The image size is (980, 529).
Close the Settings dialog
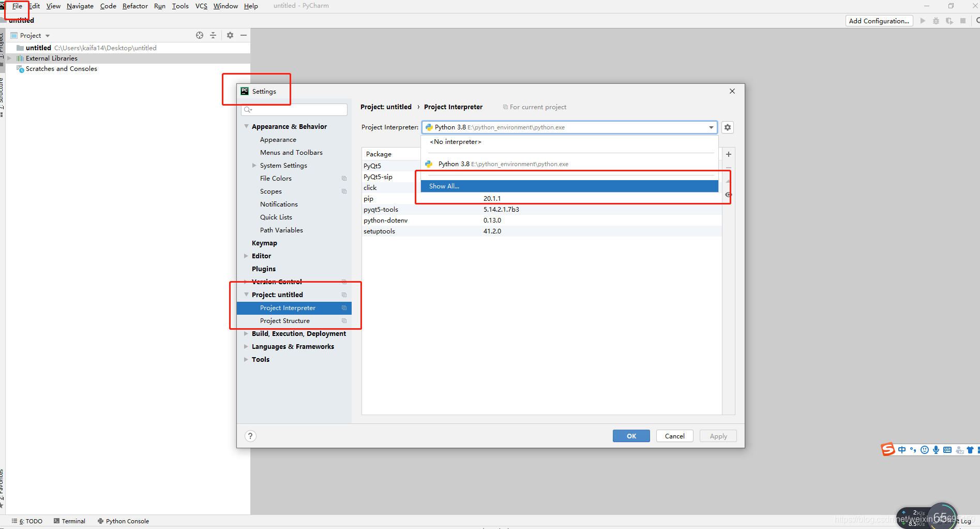click(x=732, y=91)
